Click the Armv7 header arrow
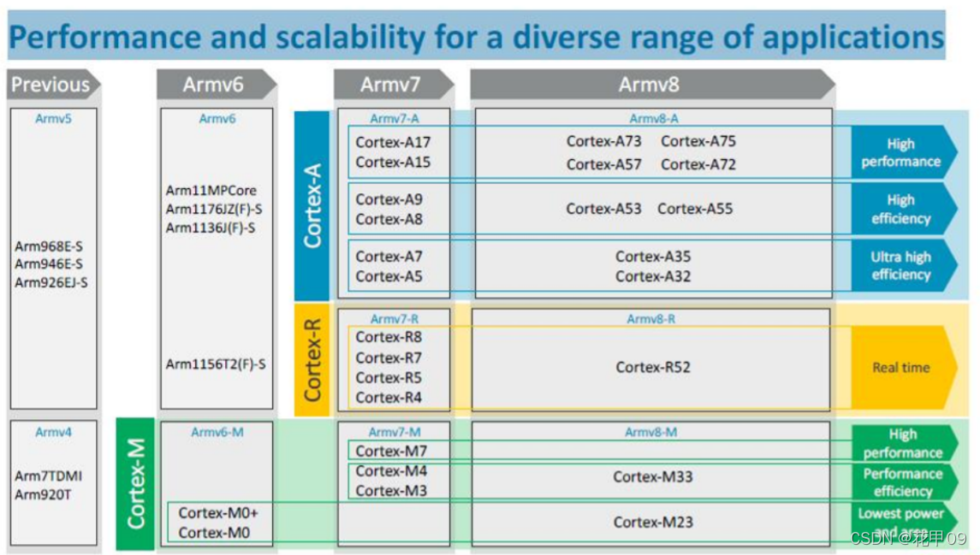Image resolution: width=980 pixels, height=555 pixels. [394, 85]
